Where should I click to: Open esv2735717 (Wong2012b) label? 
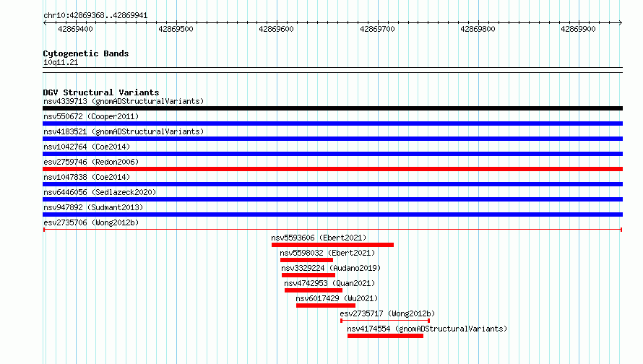pos(387,313)
